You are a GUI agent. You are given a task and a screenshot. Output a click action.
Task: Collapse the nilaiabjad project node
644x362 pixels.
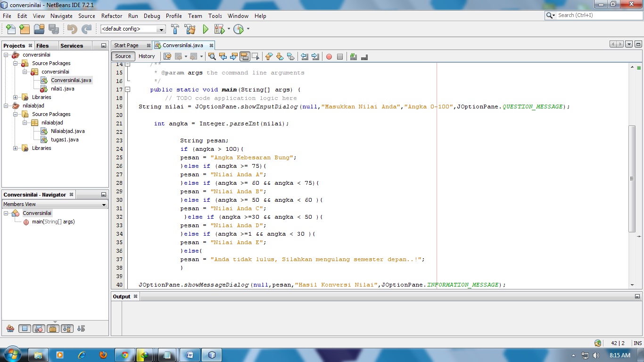pos(7,106)
